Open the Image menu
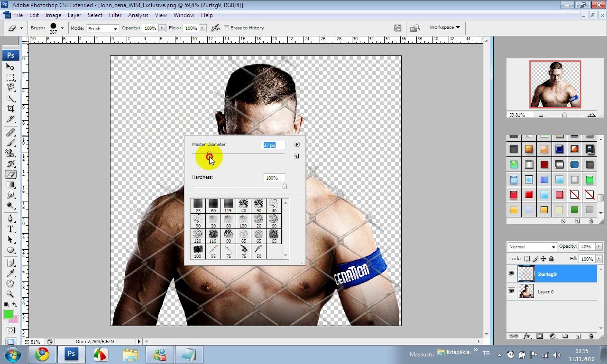Screen dimensions: 607x364 [x=53, y=15]
